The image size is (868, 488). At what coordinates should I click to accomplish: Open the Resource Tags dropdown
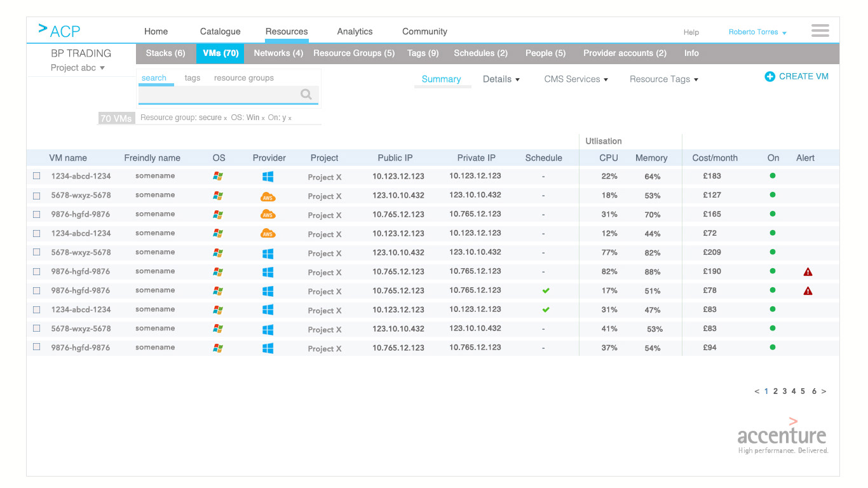[663, 79]
